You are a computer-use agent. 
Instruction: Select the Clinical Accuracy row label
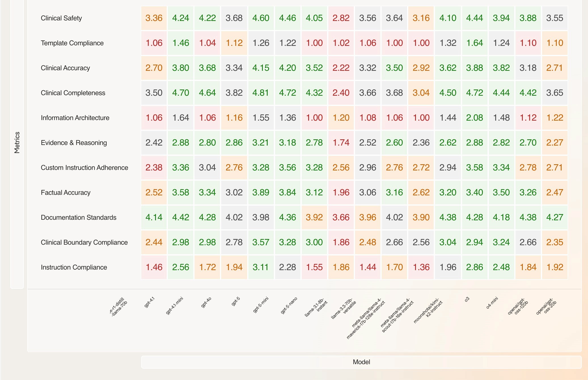tap(65, 68)
